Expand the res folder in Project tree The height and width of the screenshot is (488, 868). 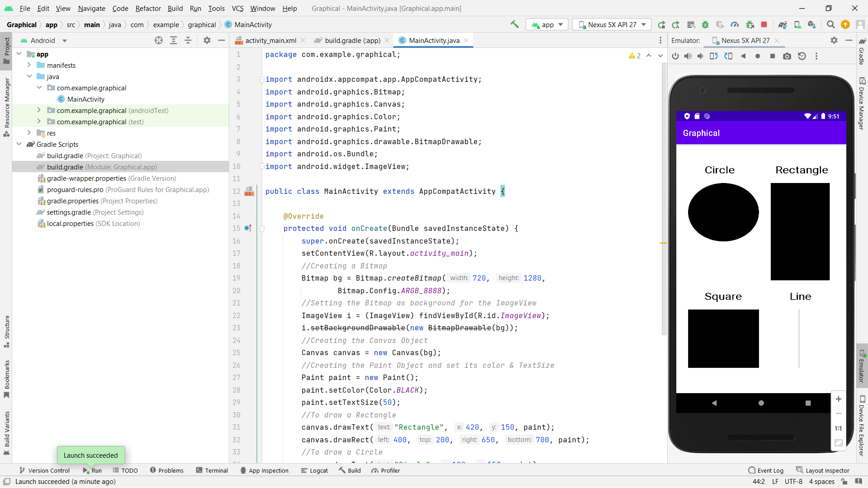click(x=29, y=133)
